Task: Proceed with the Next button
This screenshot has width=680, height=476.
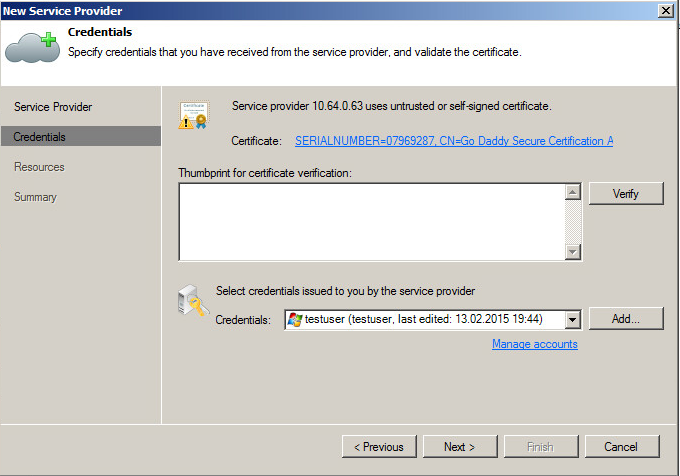Action: [x=460, y=447]
